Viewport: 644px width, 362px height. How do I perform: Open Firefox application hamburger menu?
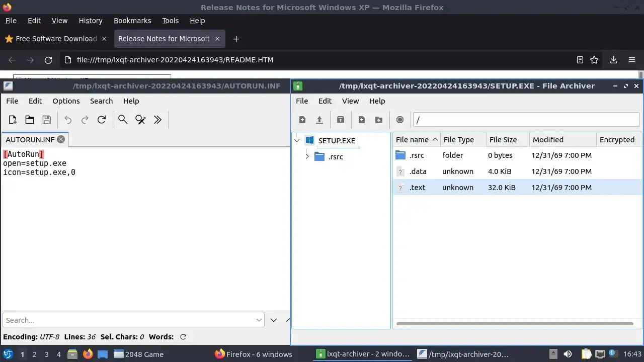coord(632,60)
